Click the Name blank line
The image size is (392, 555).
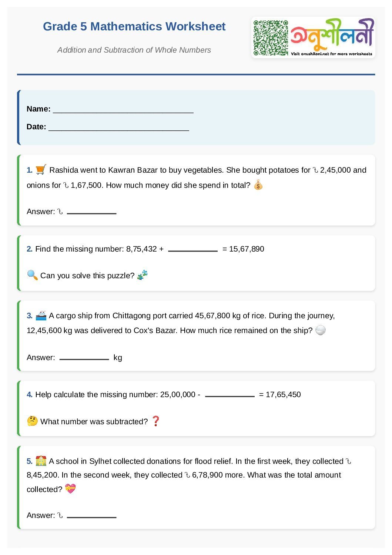123,109
